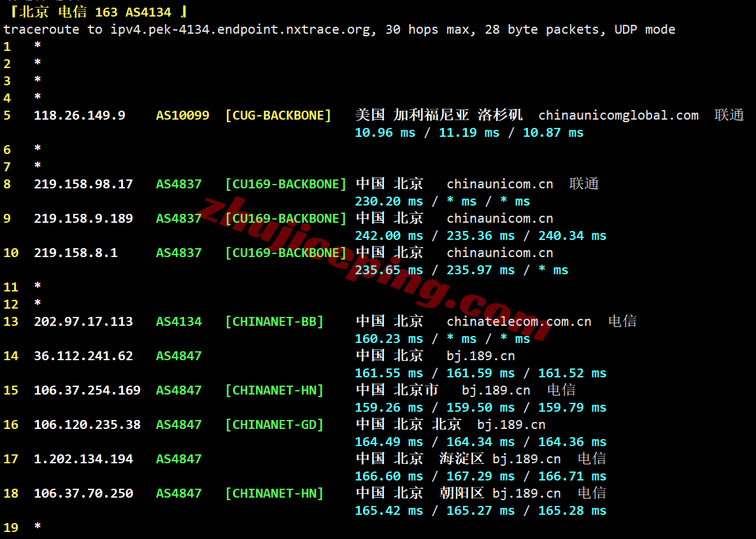
Task: Select latency value 164.49 ms
Action: click(389, 442)
